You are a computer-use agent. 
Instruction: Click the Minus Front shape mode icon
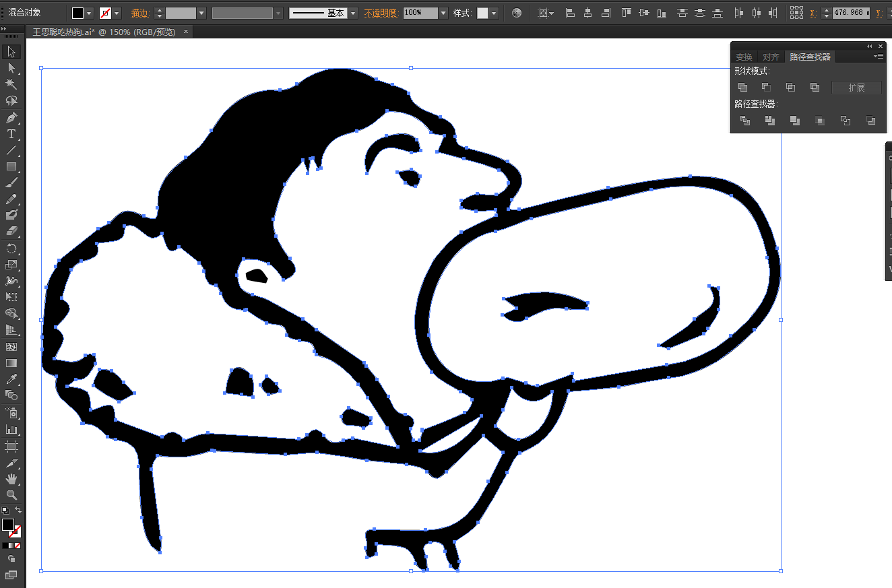tap(766, 88)
